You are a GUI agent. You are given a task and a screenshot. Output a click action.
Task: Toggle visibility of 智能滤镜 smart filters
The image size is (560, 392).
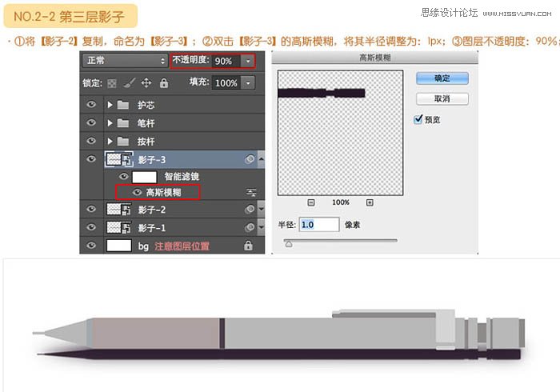(x=123, y=176)
